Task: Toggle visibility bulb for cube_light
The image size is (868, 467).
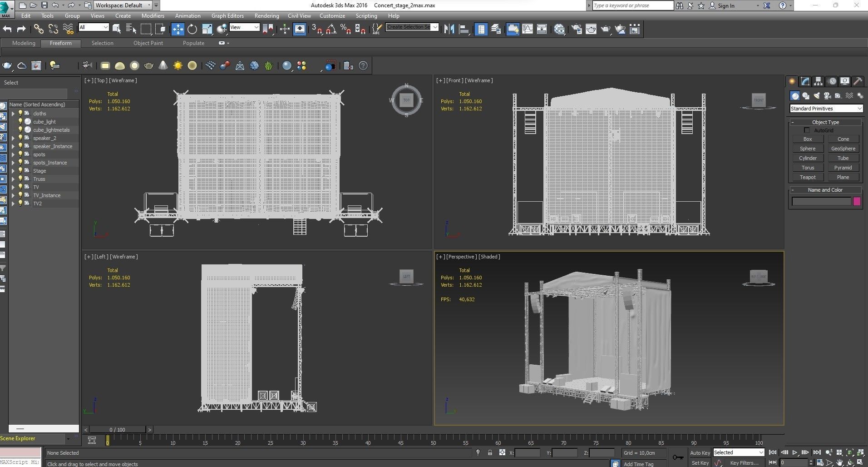Action: (20, 121)
